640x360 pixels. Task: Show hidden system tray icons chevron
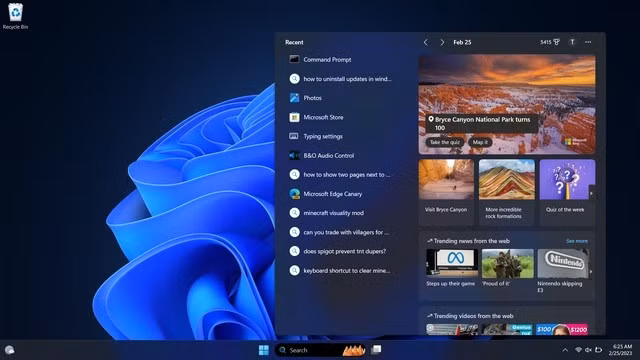coord(565,350)
